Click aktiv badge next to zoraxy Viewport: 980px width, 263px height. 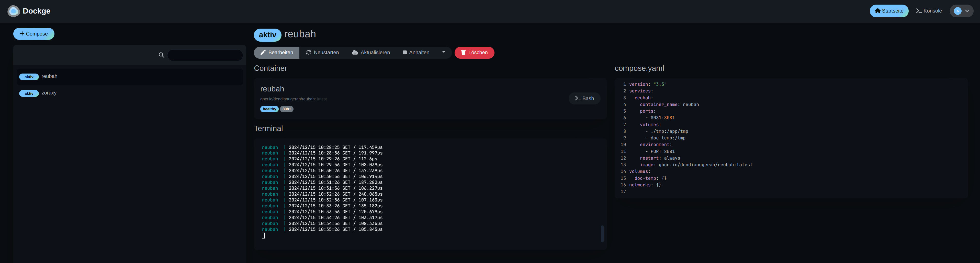click(29, 93)
